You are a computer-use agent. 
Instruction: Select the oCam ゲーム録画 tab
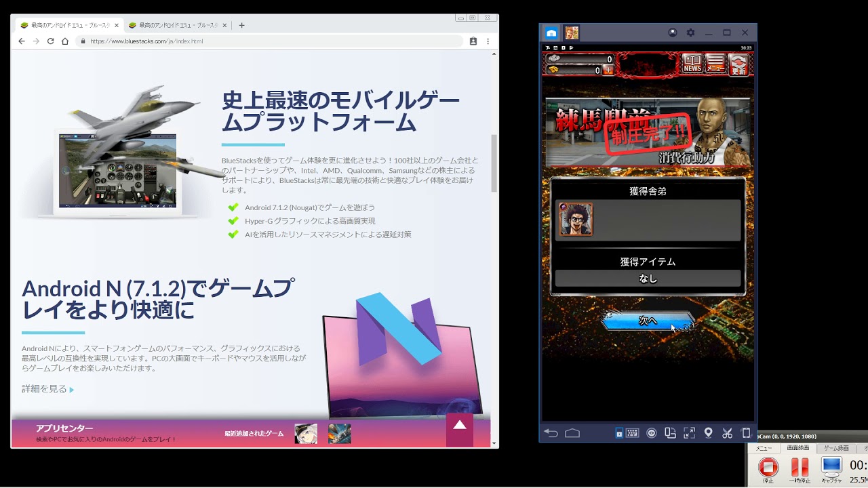click(x=836, y=448)
